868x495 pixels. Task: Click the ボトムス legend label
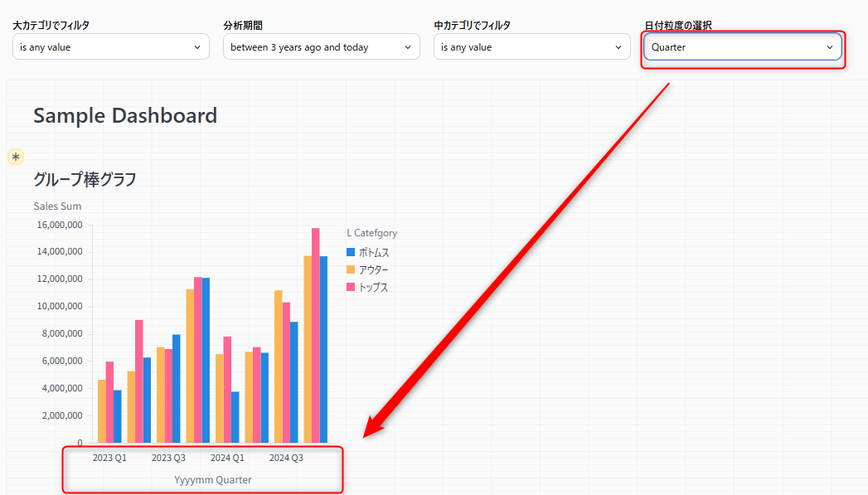pos(374,253)
